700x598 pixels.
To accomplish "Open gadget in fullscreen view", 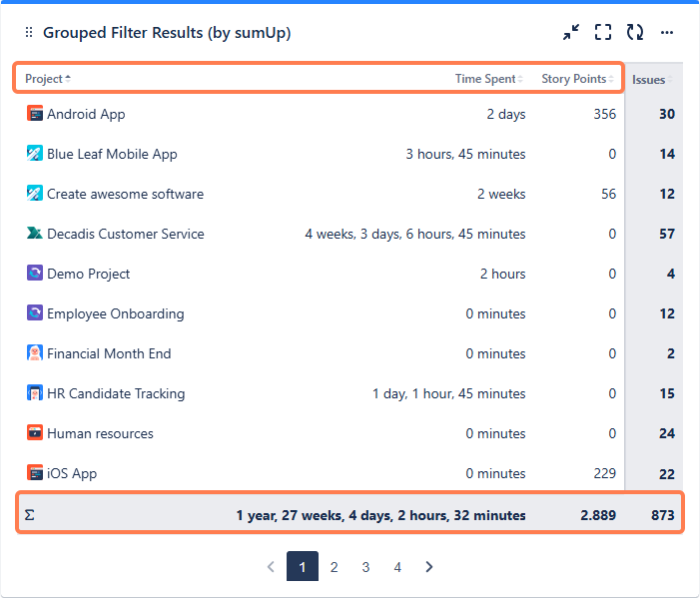I will pos(603,33).
